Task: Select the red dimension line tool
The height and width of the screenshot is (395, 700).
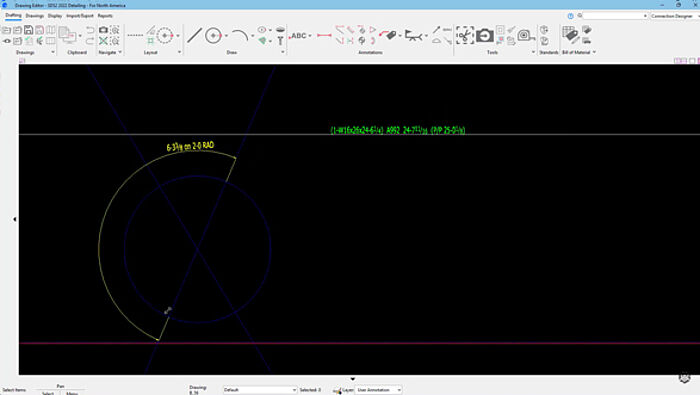Action: tap(324, 35)
